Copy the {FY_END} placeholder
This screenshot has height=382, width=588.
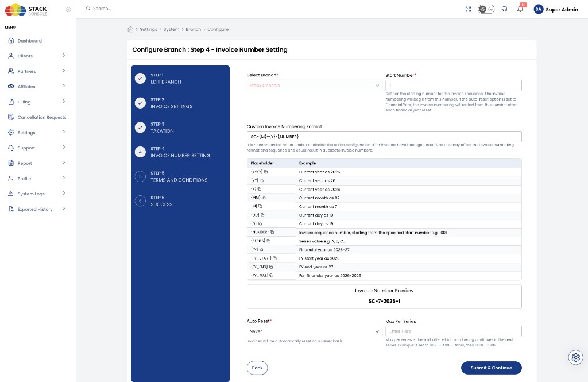coord(271,267)
